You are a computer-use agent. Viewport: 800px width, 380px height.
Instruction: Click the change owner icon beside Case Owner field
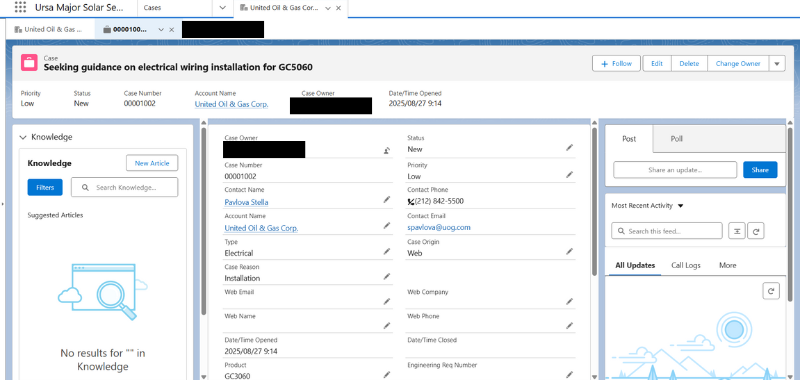click(387, 150)
